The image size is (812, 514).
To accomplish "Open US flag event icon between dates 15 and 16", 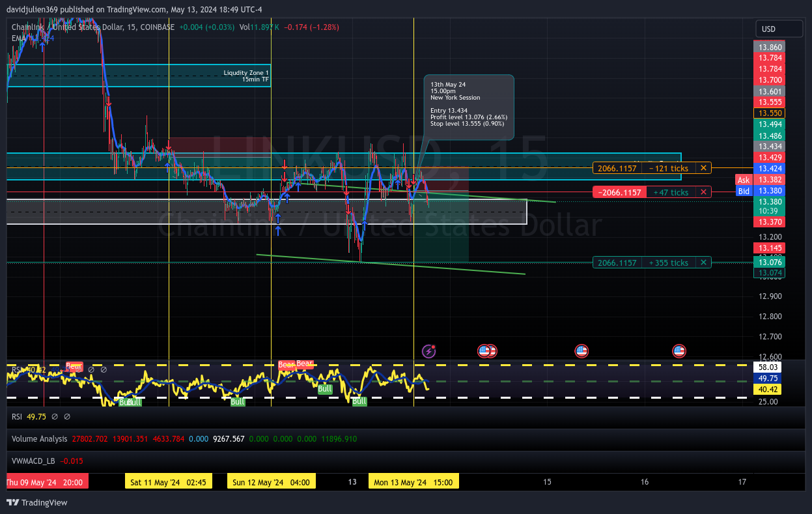I will [581, 351].
